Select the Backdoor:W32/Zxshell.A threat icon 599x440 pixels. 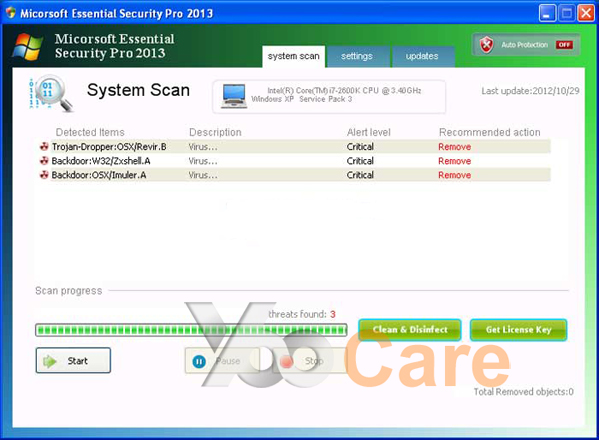click(x=44, y=161)
